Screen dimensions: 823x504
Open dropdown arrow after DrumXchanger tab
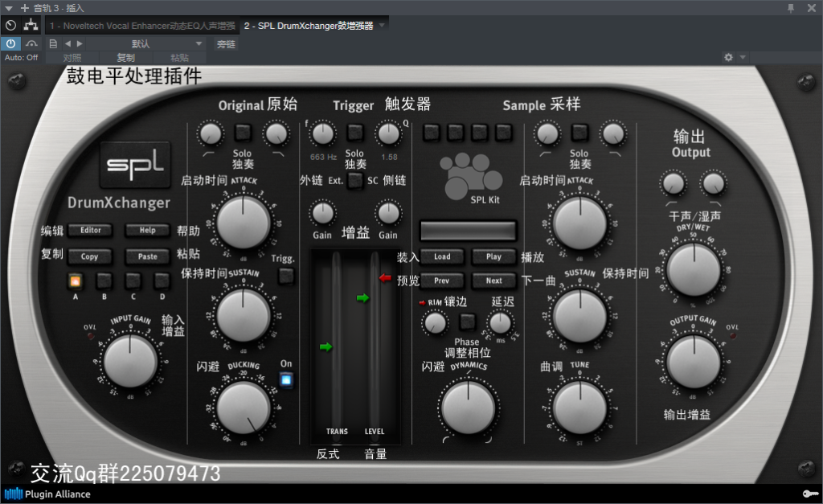click(x=382, y=25)
